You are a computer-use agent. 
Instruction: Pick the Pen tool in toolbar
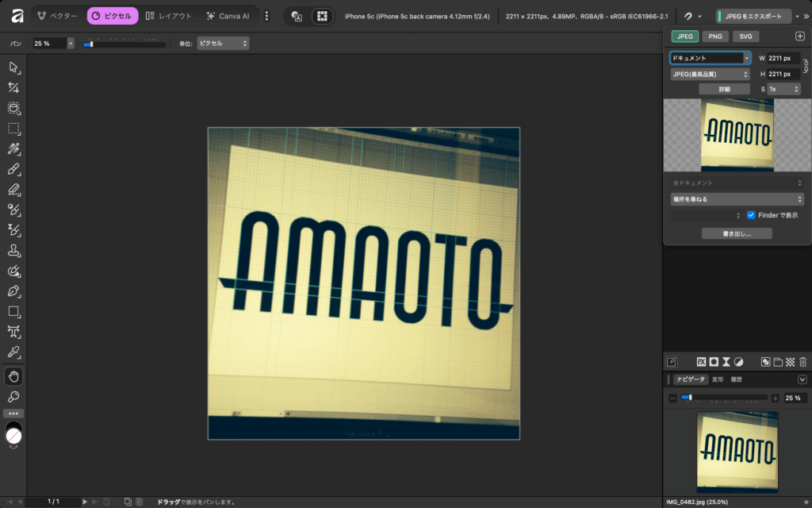[x=13, y=291]
